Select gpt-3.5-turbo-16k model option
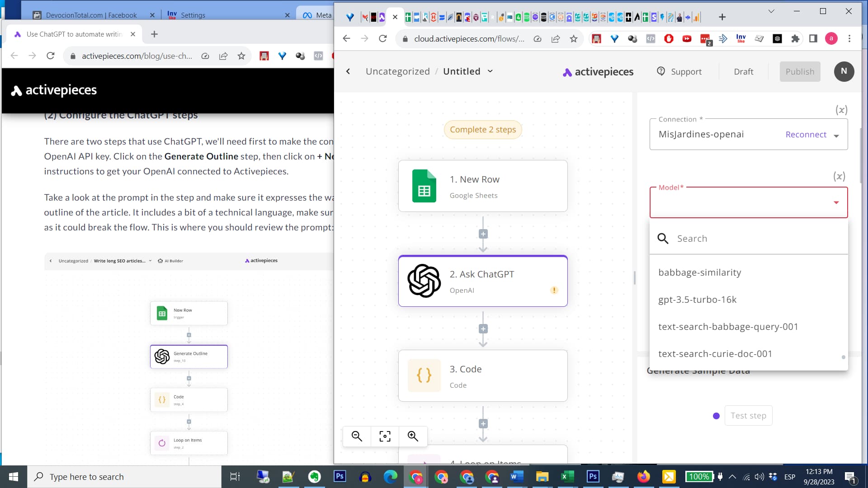The image size is (868, 488). coord(749,300)
